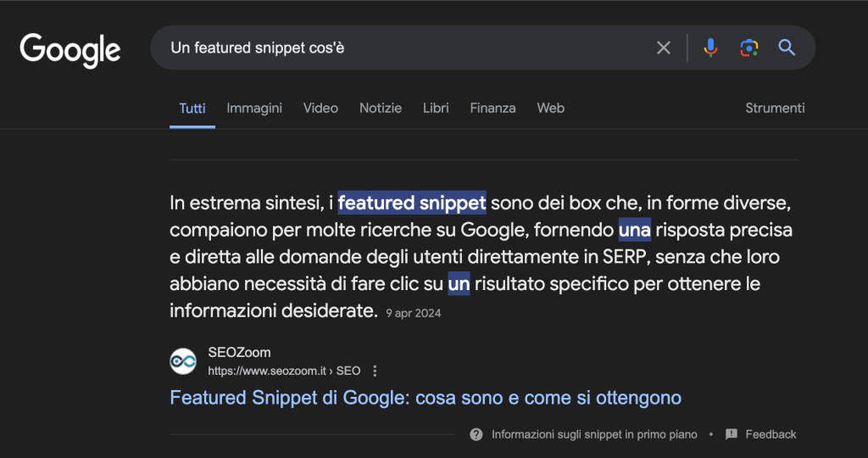The width and height of the screenshot is (868, 458).
Task: Click Informazioni sugli snippet in primo piano
Action: [594, 434]
